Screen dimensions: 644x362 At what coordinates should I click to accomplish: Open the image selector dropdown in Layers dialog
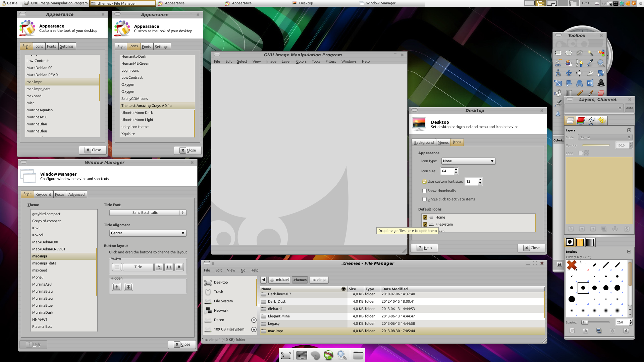pos(594,108)
